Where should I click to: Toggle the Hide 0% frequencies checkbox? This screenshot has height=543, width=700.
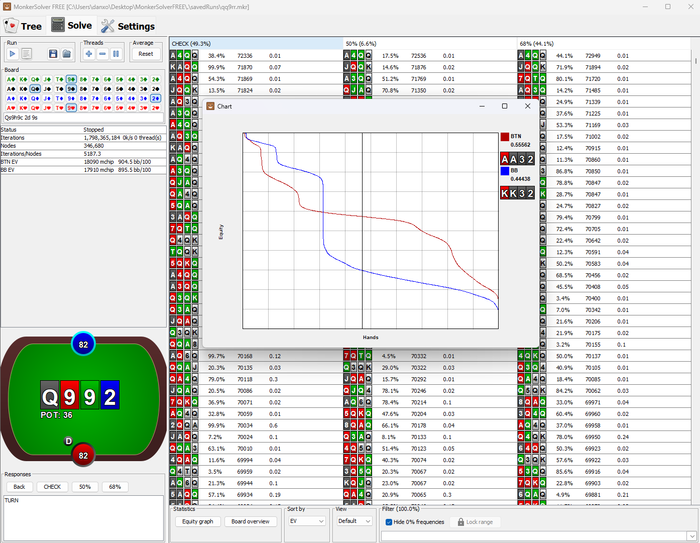point(388,522)
